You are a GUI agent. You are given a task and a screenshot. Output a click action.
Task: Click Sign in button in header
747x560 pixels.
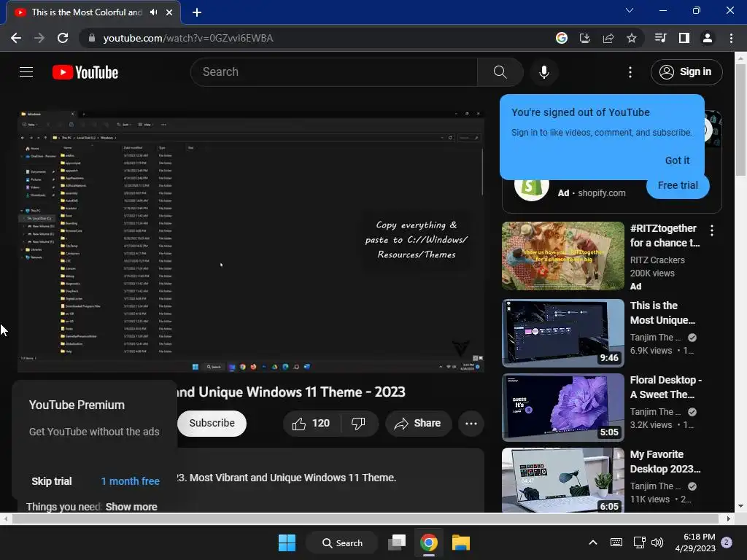click(x=686, y=72)
